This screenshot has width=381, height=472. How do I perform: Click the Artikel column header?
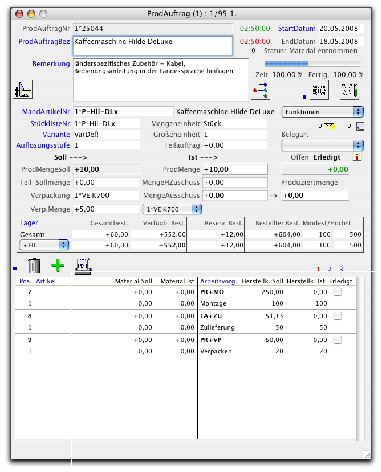pyautogui.click(x=45, y=281)
